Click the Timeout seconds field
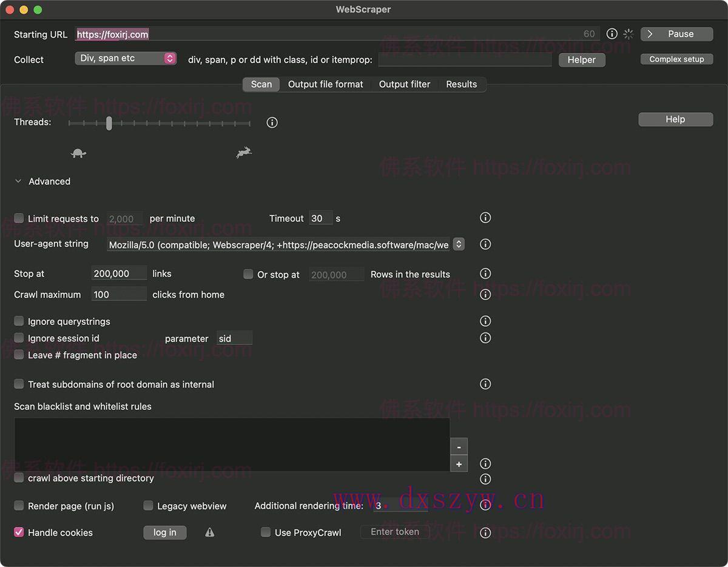The height and width of the screenshot is (567, 728). (x=321, y=218)
